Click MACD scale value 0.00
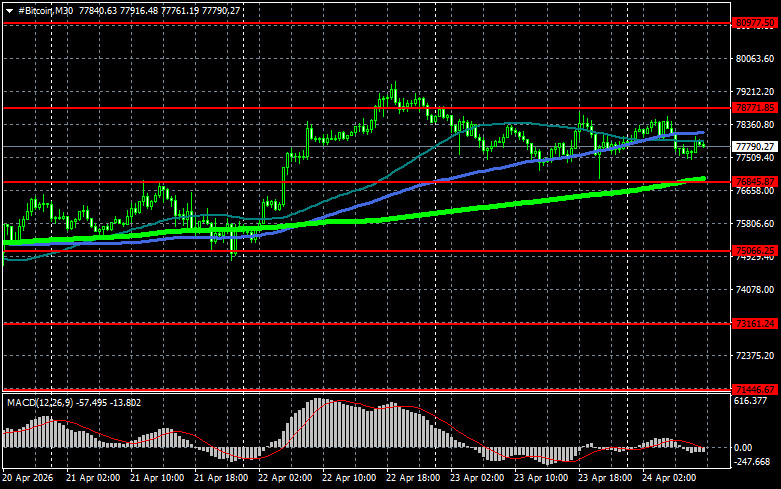Screen dimensions: 781x489 tap(743, 448)
